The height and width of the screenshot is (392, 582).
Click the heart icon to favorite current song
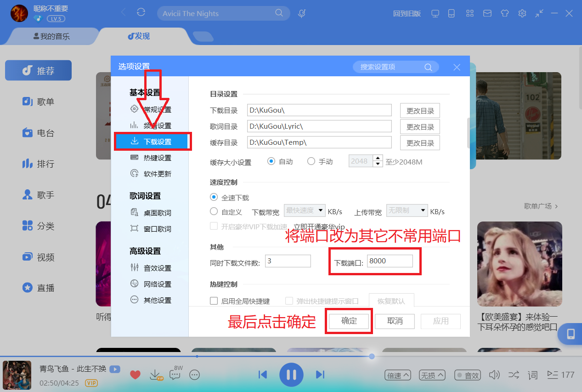click(135, 375)
